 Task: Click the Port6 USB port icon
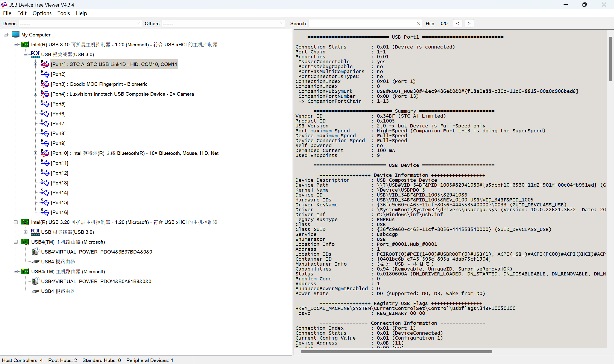click(x=45, y=113)
